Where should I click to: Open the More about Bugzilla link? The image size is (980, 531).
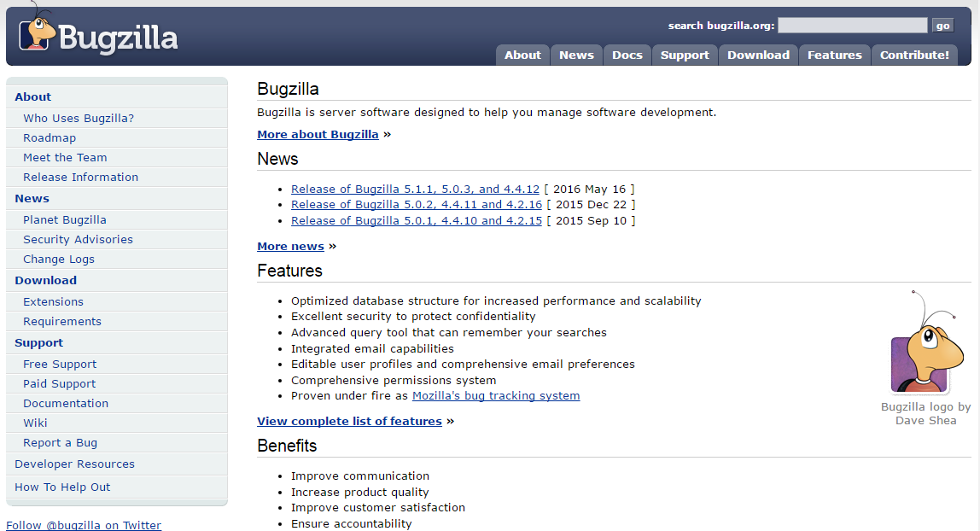tap(318, 134)
